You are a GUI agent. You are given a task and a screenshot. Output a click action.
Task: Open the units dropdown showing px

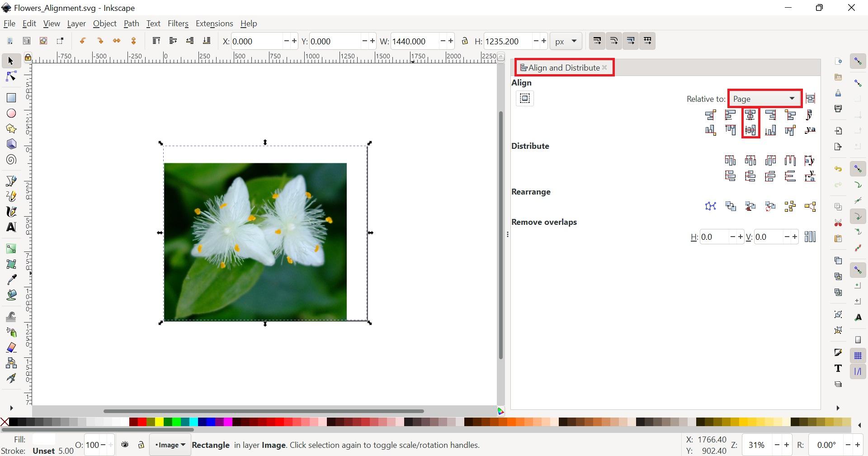[565, 41]
